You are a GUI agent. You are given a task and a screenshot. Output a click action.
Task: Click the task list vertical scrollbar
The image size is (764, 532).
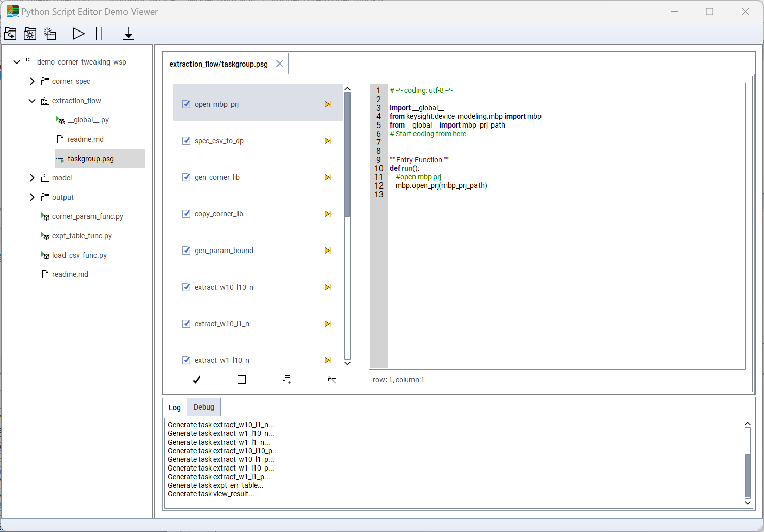click(x=347, y=155)
